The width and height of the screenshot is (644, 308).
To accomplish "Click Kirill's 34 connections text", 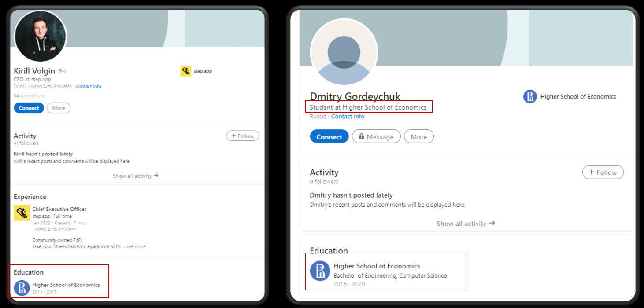I will (29, 95).
